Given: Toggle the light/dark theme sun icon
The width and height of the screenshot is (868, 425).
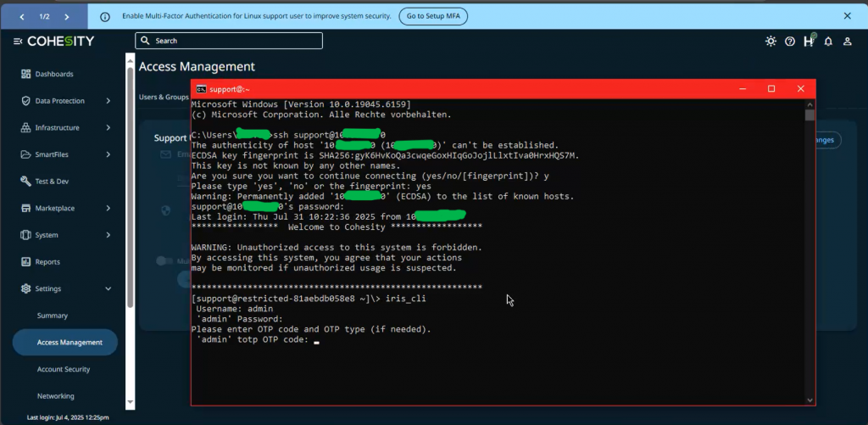Looking at the screenshot, I should (x=770, y=41).
